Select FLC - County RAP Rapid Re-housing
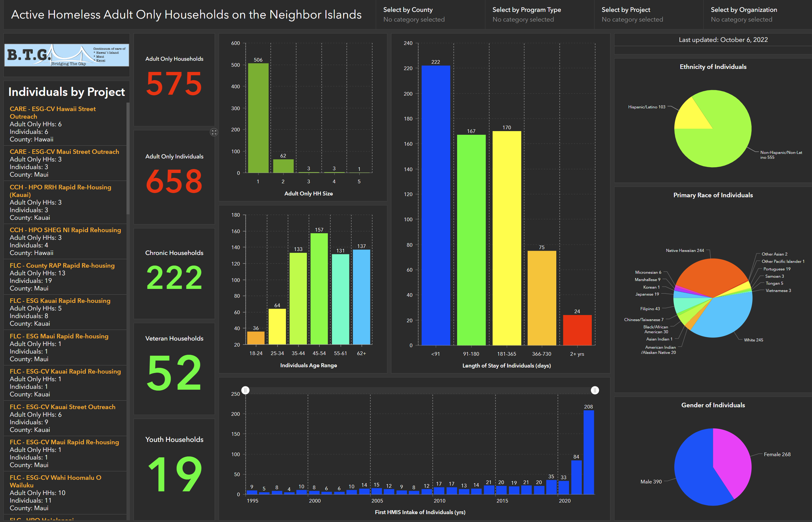Viewport: 812px width, 522px height. 65,277
